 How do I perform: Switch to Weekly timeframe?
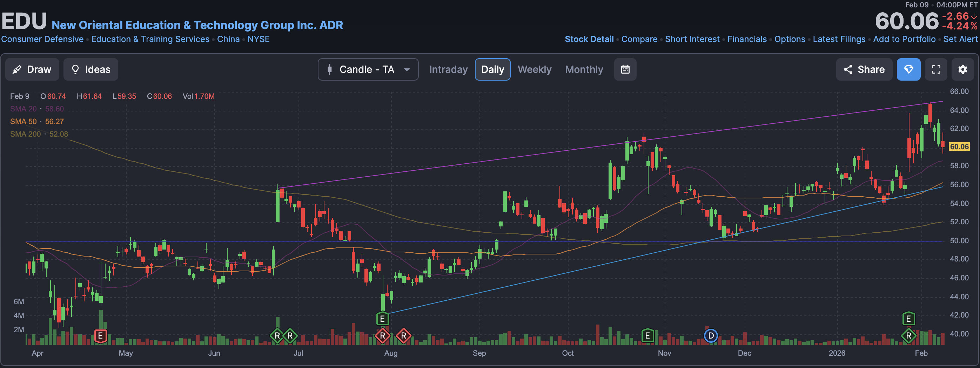pos(534,69)
